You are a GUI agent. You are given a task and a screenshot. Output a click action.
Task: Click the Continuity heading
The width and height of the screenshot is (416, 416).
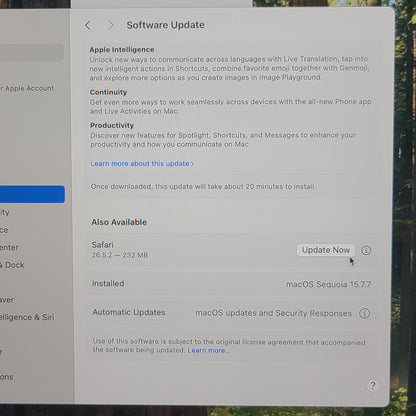(x=108, y=92)
